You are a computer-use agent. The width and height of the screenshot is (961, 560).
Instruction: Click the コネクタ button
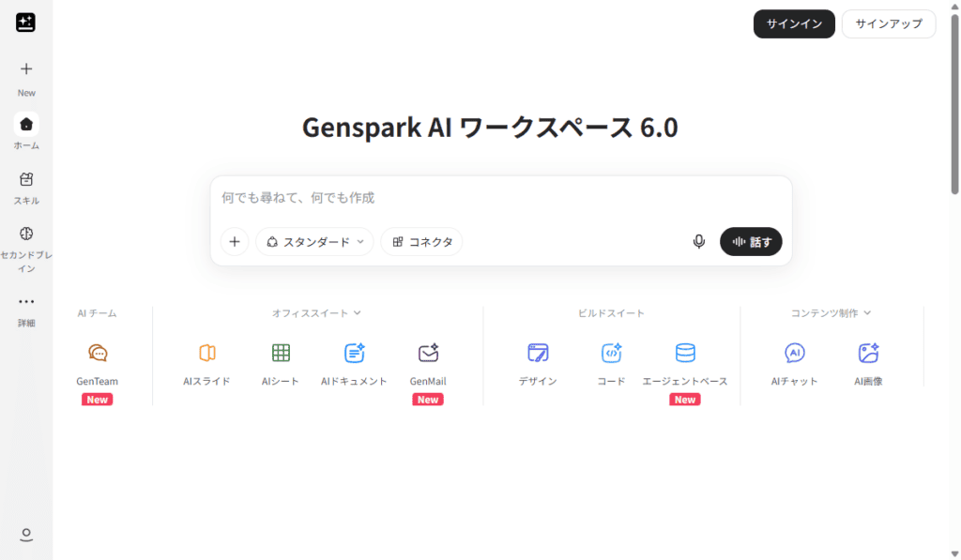coord(422,241)
